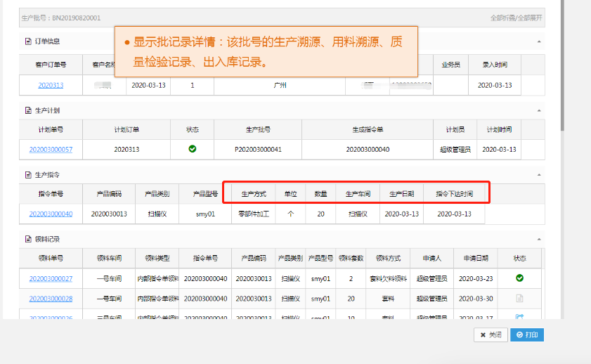Screen dimensions: 591x364
Task: Click the 关闭 button
Action: [x=491, y=334]
